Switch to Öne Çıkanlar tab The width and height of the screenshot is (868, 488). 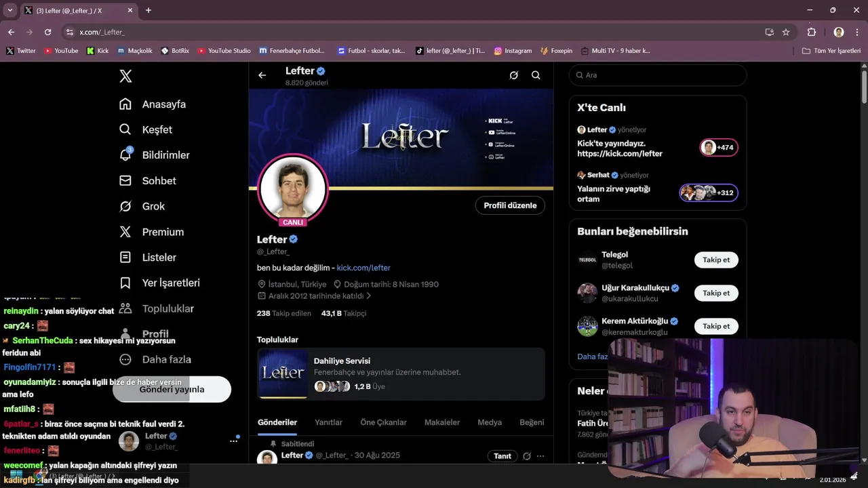click(x=383, y=422)
